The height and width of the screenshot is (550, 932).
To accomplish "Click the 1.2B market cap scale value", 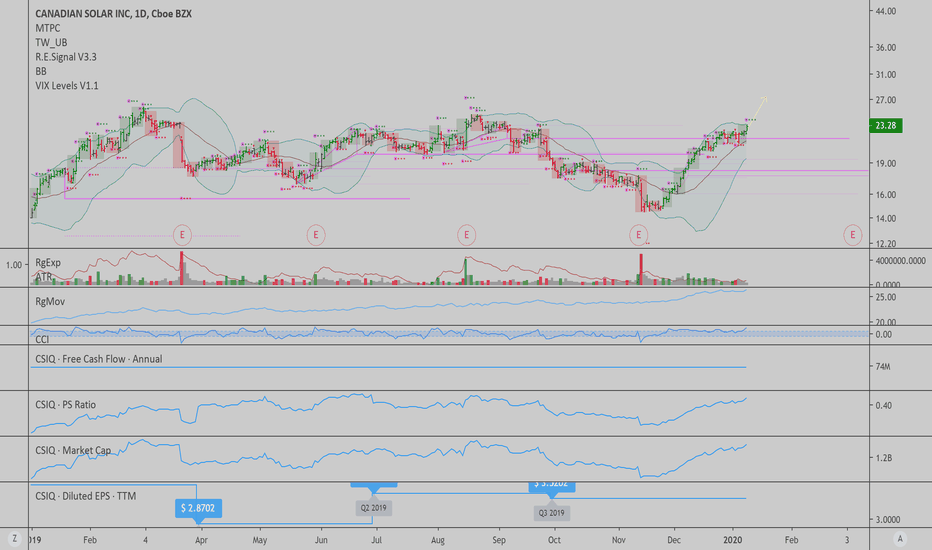I will [x=883, y=458].
